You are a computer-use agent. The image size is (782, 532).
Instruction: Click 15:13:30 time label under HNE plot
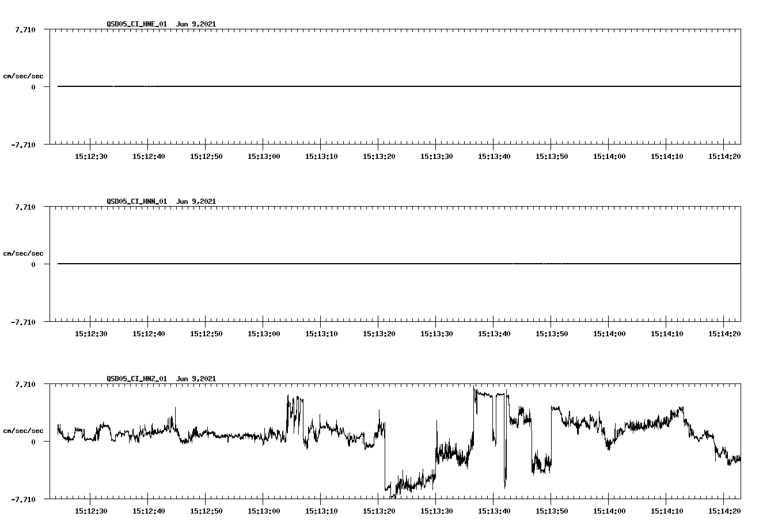click(436, 157)
